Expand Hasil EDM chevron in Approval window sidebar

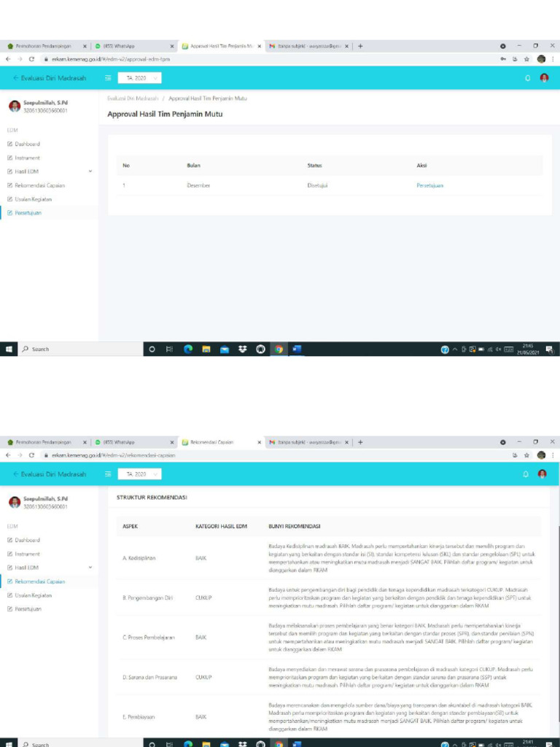point(90,171)
